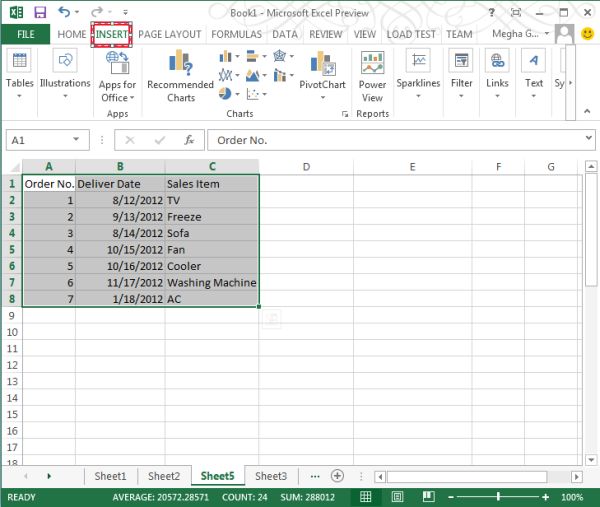Image resolution: width=600 pixels, height=507 pixels.
Task: Switch to Page Break Preview in status bar
Action: 428,497
